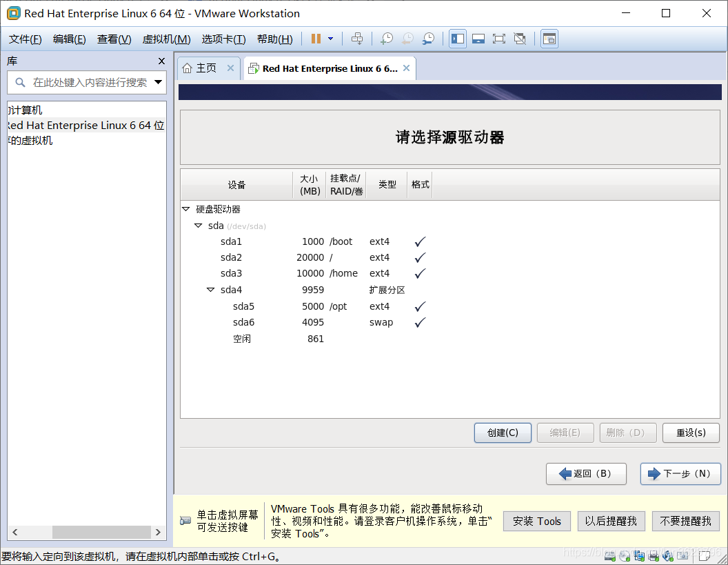
Task: Open the 查看(V) menu
Action: tap(114, 39)
